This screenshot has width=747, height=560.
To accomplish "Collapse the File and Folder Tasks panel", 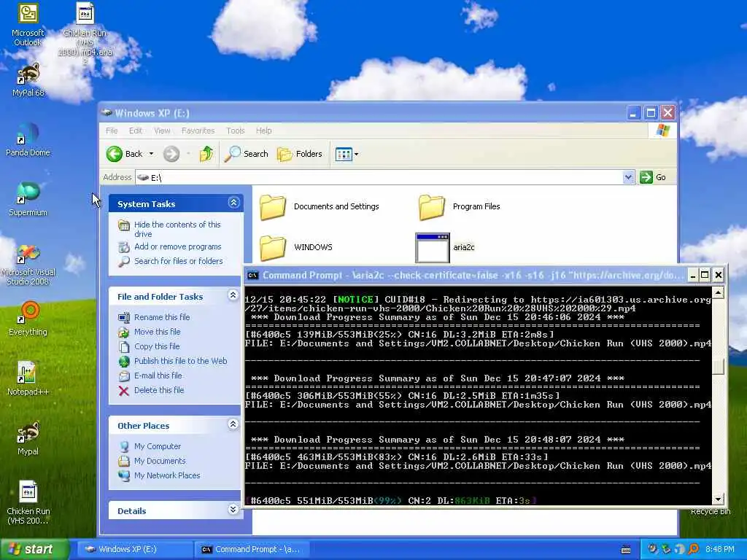I will tap(233, 295).
